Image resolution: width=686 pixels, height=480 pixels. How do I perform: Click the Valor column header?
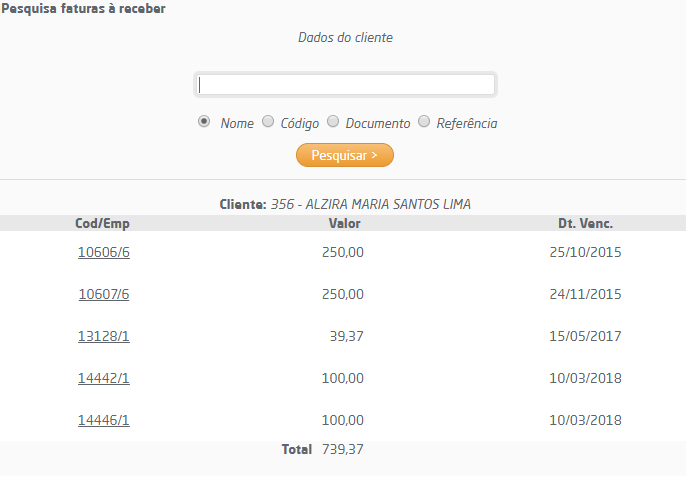[345, 223]
